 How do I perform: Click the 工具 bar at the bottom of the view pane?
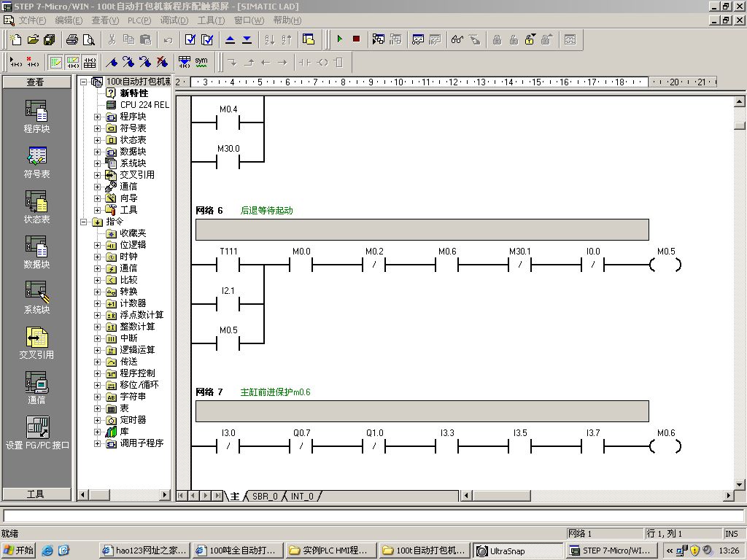tap(36, 494)
